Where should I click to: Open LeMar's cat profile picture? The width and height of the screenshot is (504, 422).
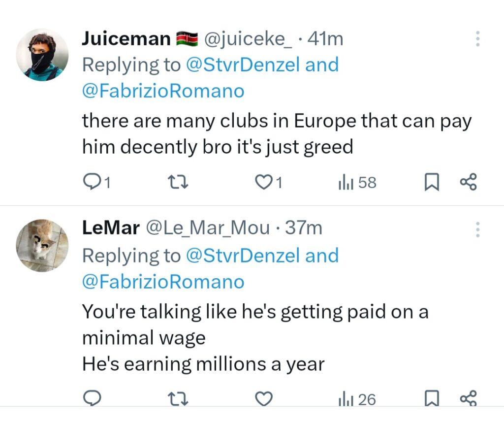coord(42,245)
